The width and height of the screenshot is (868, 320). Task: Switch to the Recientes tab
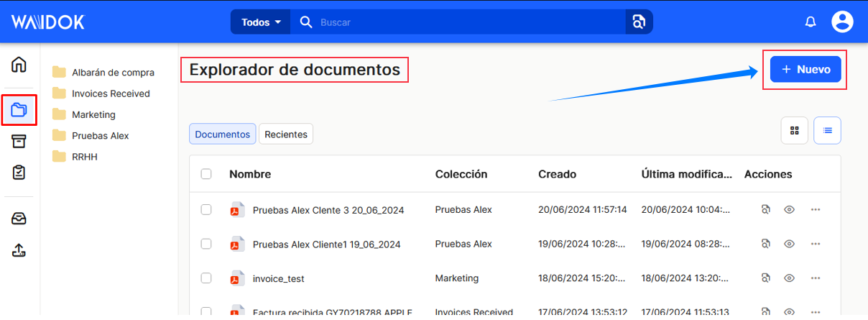click(x=286, y=134)
